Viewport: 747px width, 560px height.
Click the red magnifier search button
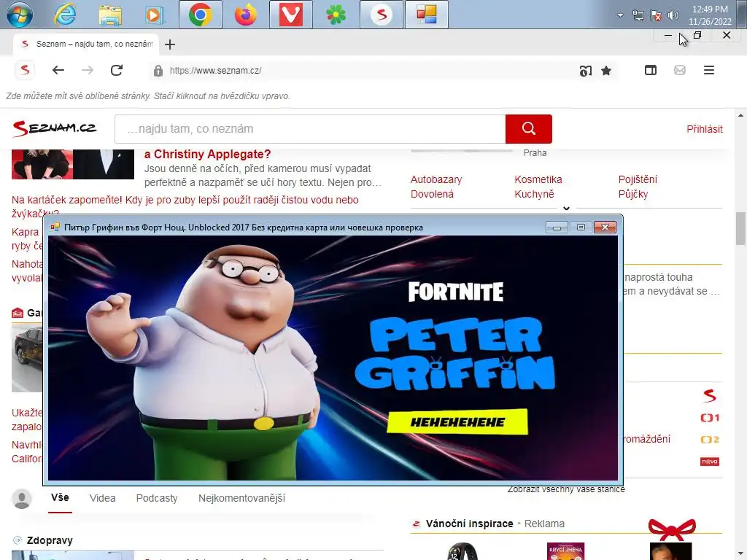(x=529, y=128)
